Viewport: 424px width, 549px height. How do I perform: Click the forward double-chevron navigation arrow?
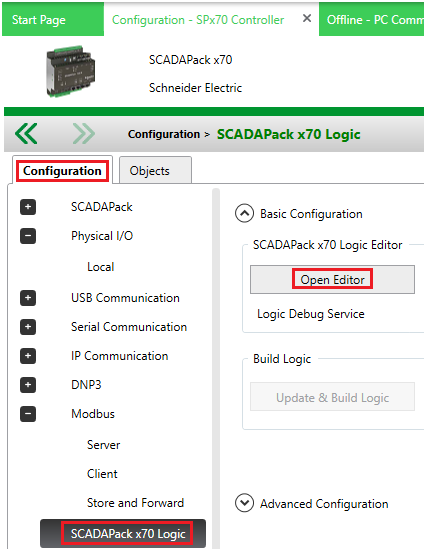point(84,133)
